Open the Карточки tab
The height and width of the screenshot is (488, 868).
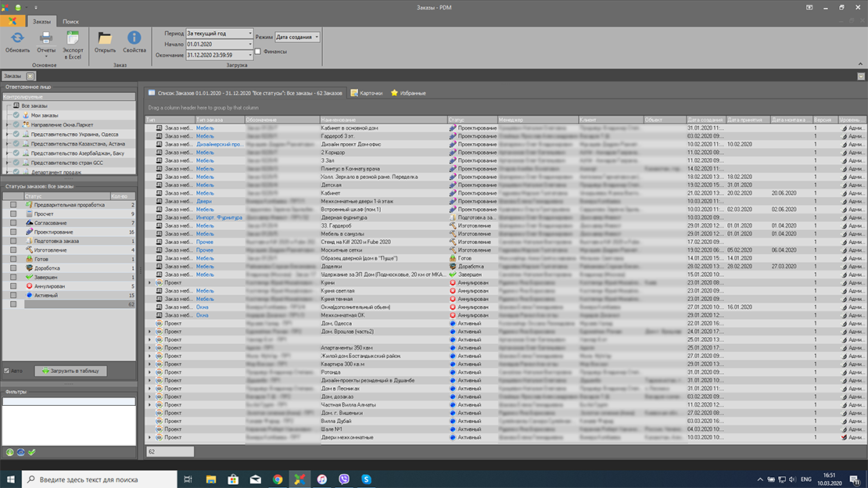[367, 93]
